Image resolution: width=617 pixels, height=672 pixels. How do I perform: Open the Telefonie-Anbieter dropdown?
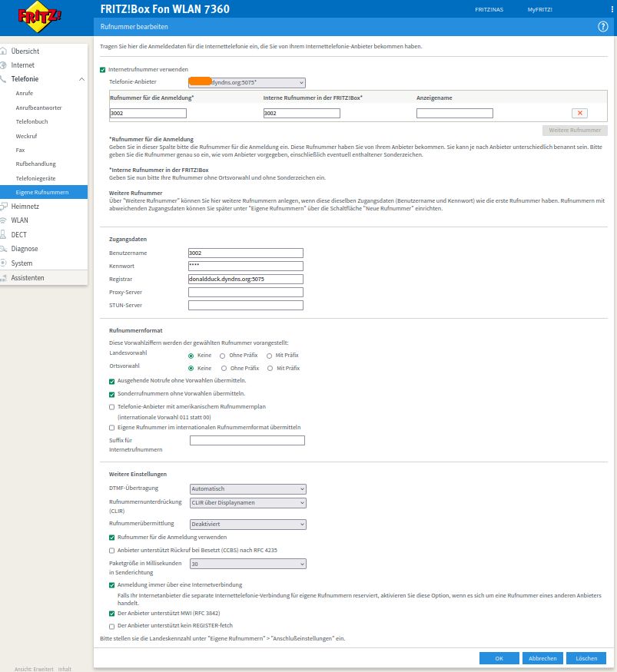(247, 82)
